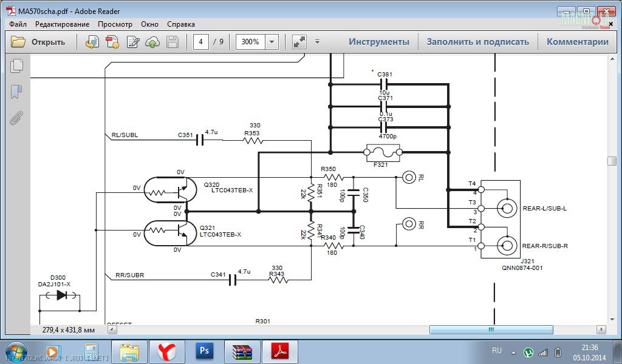Open the Заполнить и подписать pane
Viewport: 622px width, 364px height.
477,42
